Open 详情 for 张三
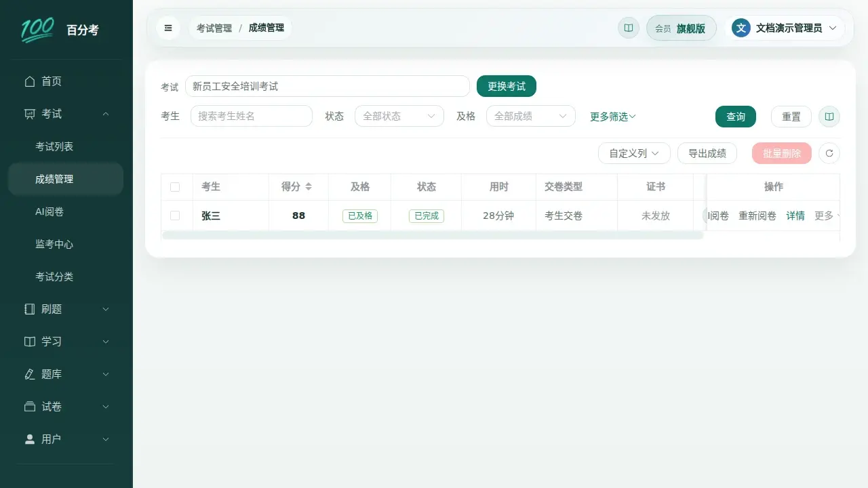The height and width of the screenshot is (488, 868). click(x=795, y=216)
